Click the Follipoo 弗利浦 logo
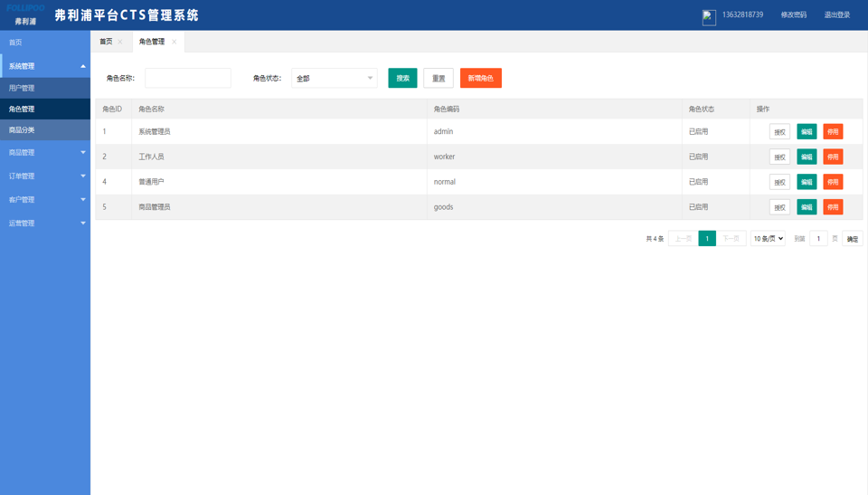 25,14
